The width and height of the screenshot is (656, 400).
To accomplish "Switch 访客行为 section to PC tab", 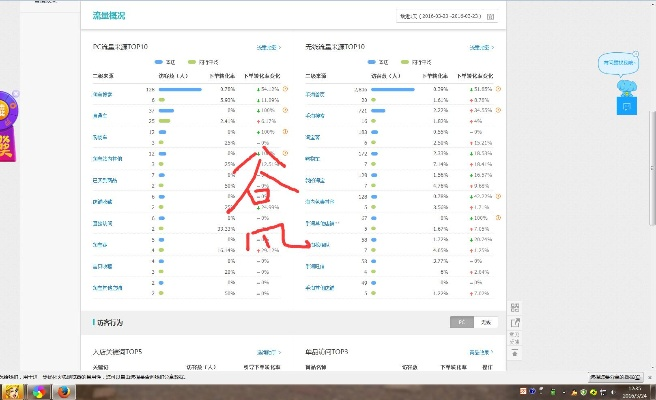I will click(x=461, y=322).
